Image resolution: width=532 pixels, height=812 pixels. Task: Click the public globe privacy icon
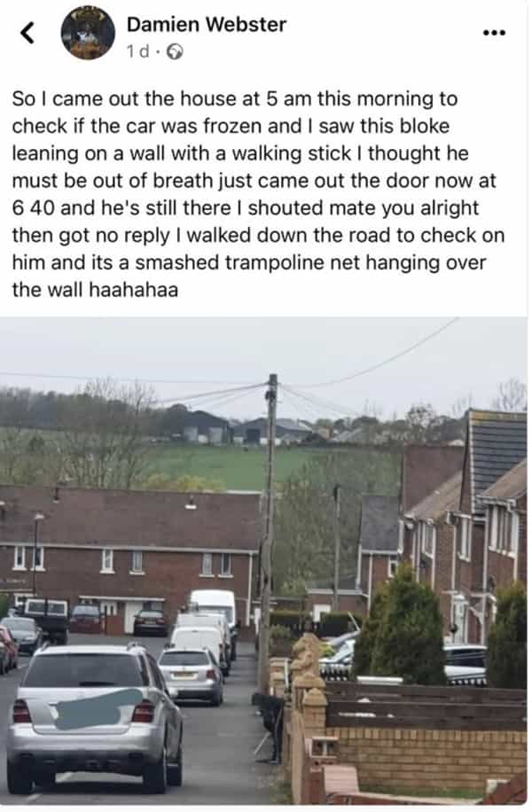tap(176, 51)
